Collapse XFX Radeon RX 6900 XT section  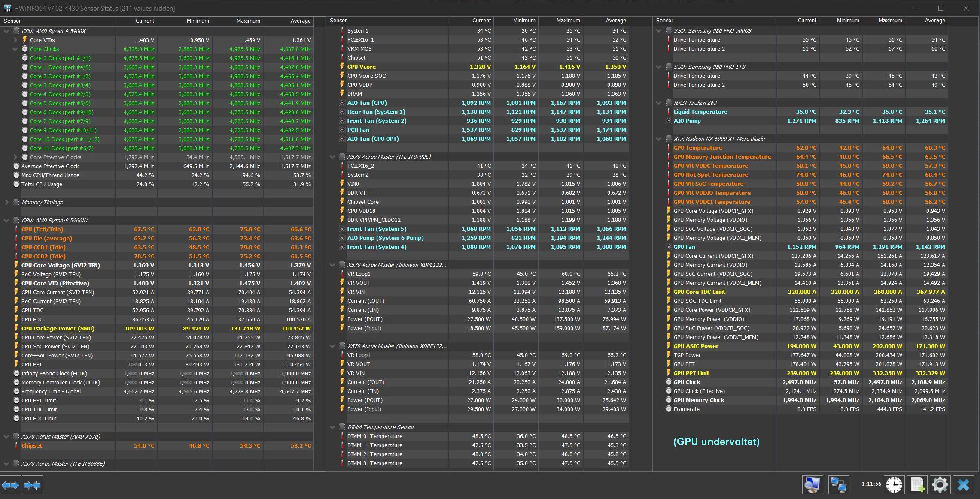658,139
